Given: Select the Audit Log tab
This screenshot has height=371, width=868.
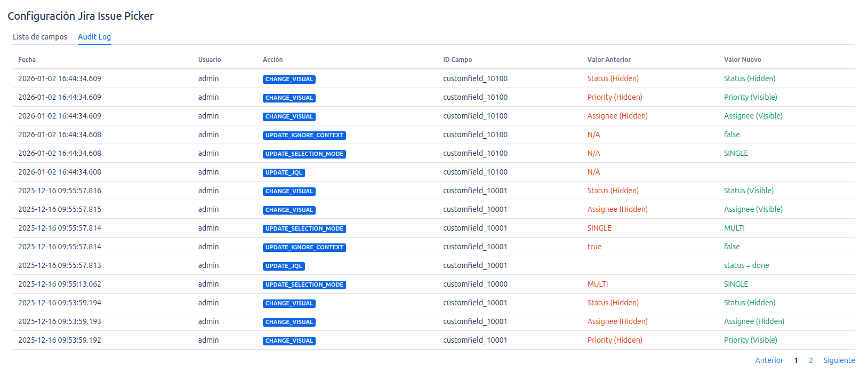Looking at the screenshot, I should (94, 37).
